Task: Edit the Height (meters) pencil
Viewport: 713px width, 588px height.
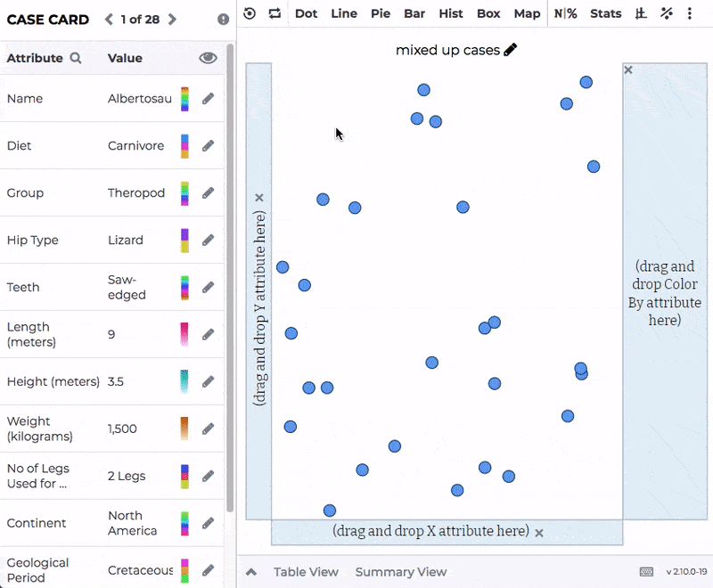Action: pyautogui.click(x=208, y=381)
